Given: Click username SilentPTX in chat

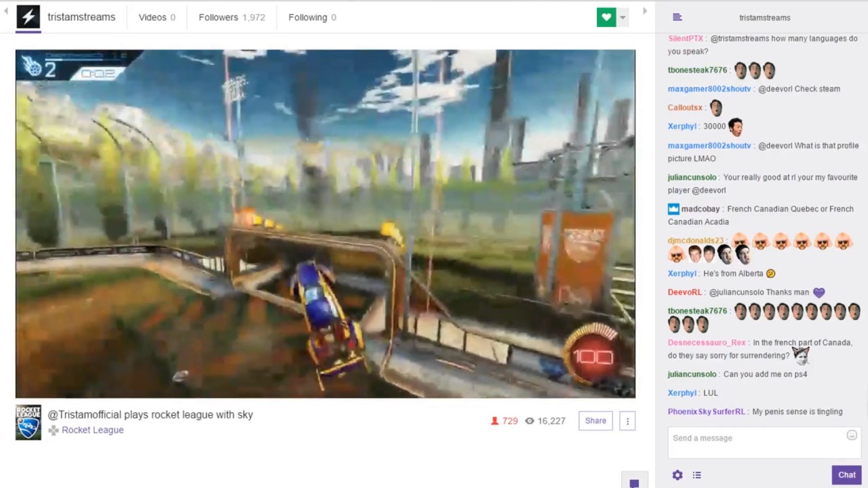Looking at the screenshot, I should 686,39.
